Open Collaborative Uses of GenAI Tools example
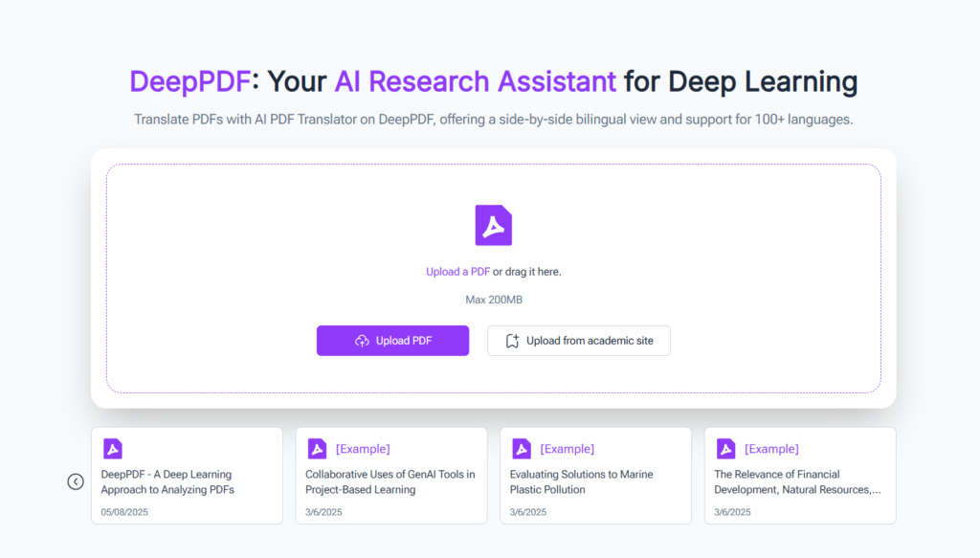 [391, 476]
